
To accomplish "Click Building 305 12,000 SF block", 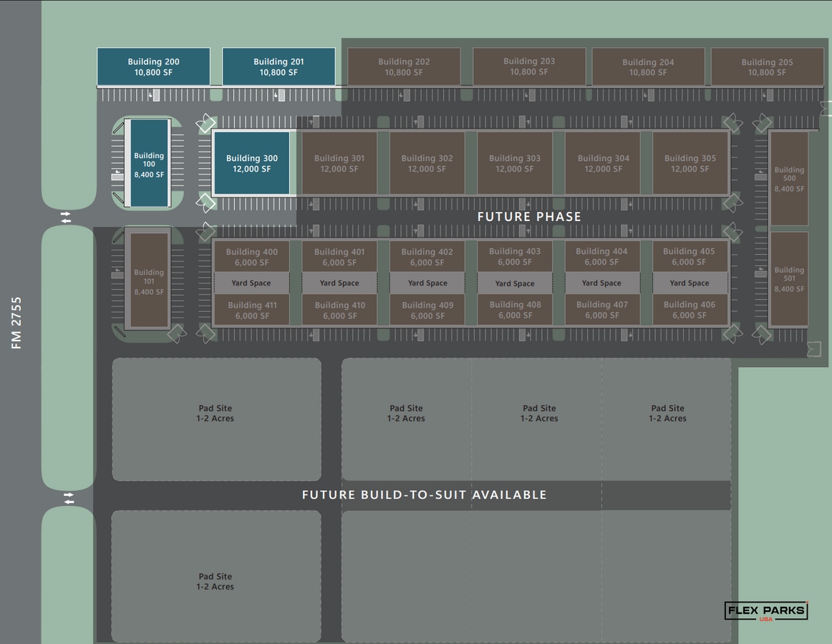I will (x=690, y=163).
